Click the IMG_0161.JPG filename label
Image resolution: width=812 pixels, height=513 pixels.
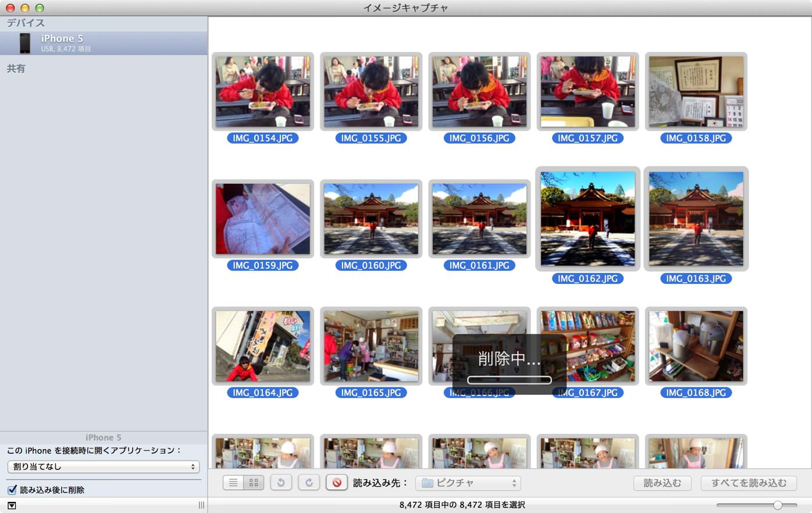[x=479, y=266]
